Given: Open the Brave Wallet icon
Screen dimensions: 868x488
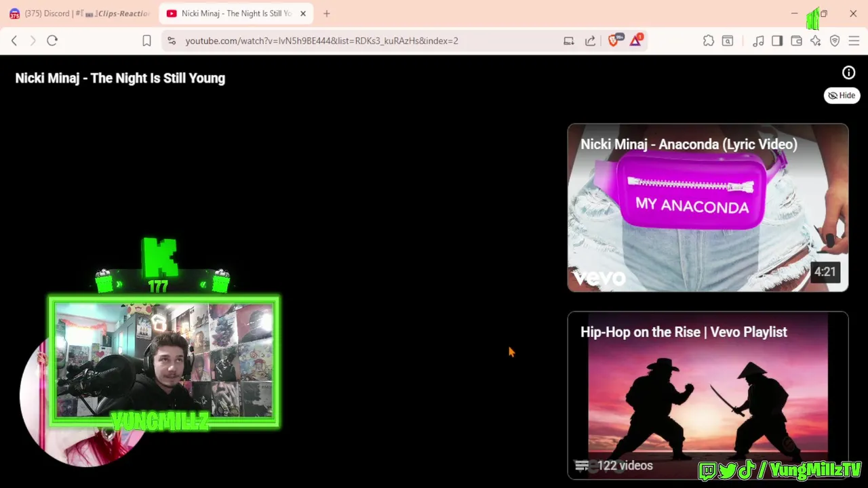Looking at the screenshot, I should tap(796, 41).
